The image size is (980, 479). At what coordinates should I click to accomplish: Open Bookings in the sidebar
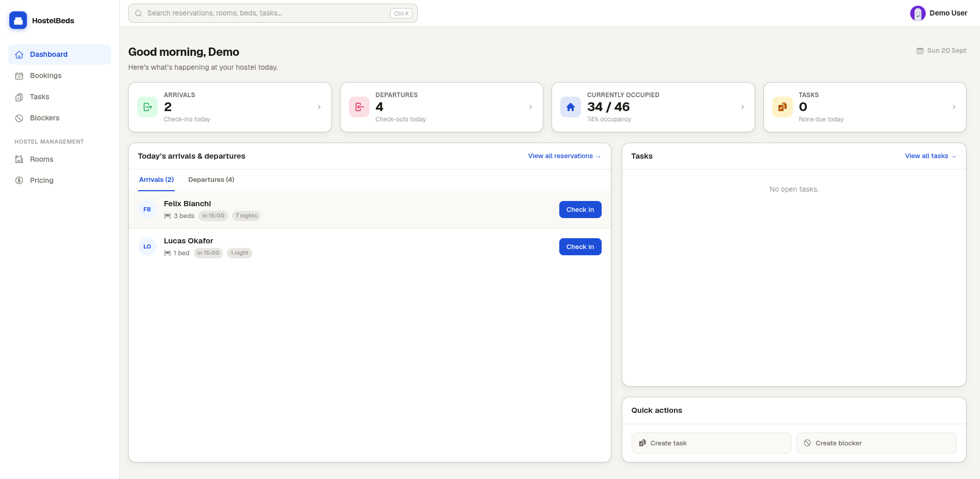pos(59,75)
